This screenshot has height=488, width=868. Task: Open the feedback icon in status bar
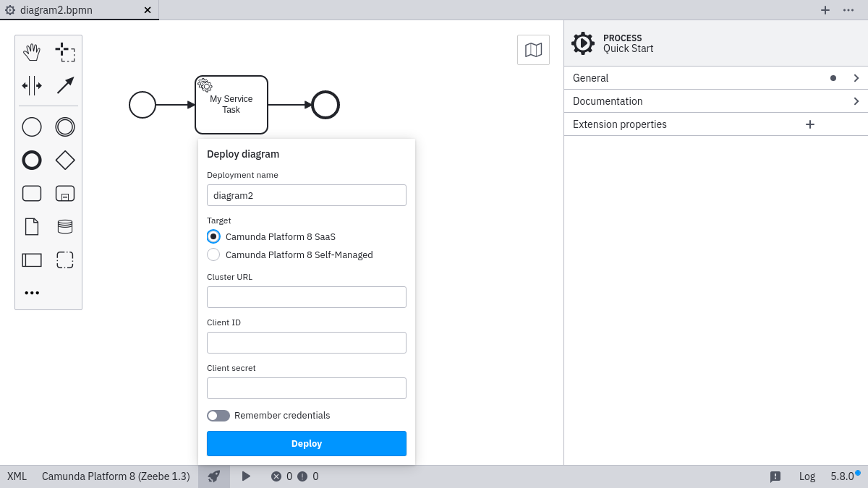tap(775, 476)
